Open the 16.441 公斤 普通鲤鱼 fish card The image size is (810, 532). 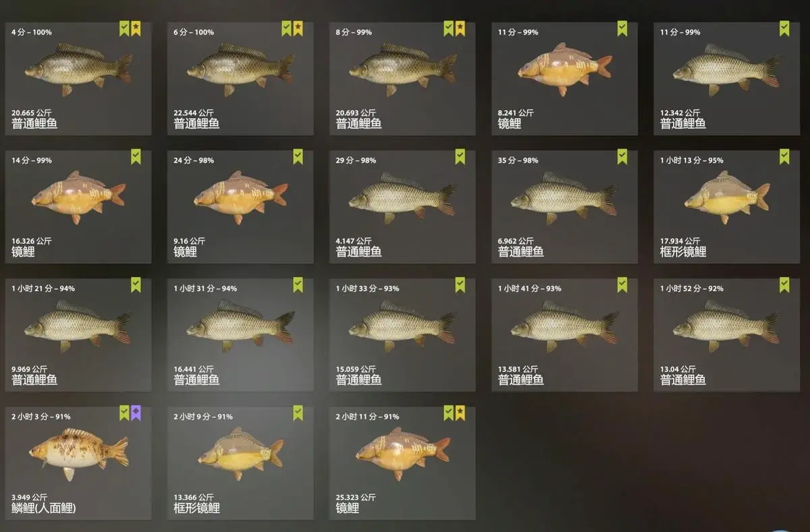(240, 335)
